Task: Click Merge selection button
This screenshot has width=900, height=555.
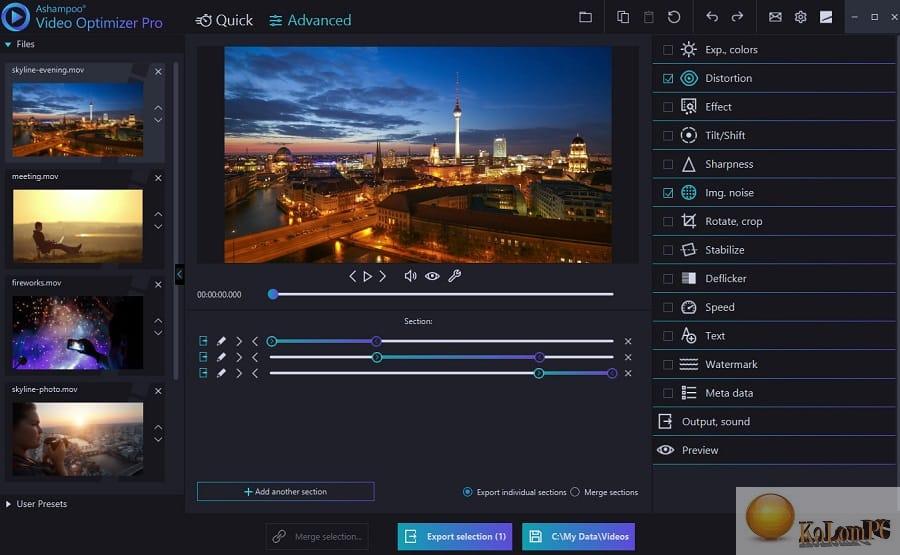Action: coord(317,537)
